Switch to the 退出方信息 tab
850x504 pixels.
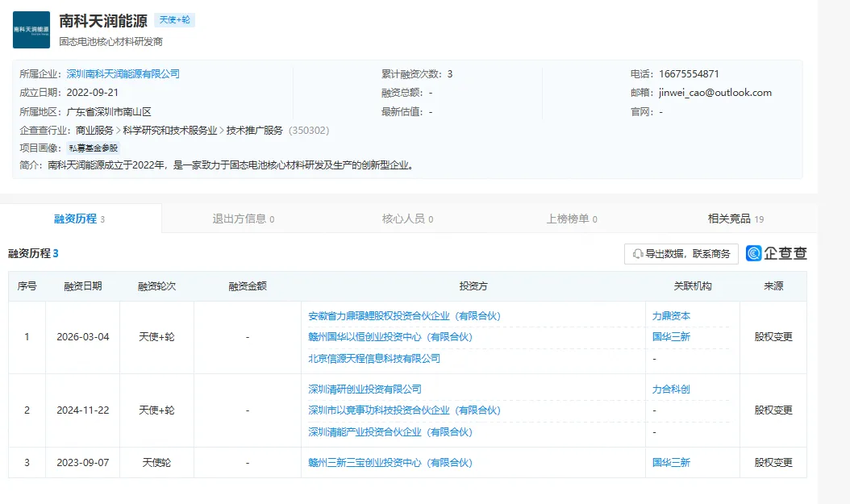[x=243, y=219]
